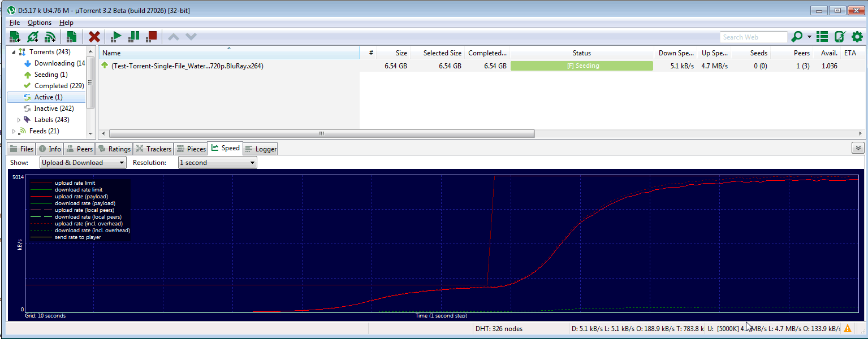This screenshot has width=868, height=339.
Task: Select the Test-Torrent-Single-File torrent row
Action: pyautogui.click(x=482, y=66)
